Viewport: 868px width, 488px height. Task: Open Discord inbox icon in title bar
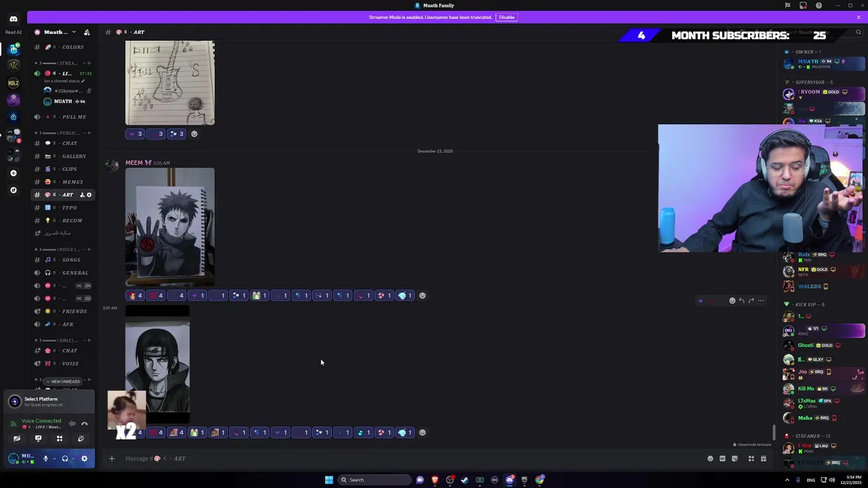[803, 5]
